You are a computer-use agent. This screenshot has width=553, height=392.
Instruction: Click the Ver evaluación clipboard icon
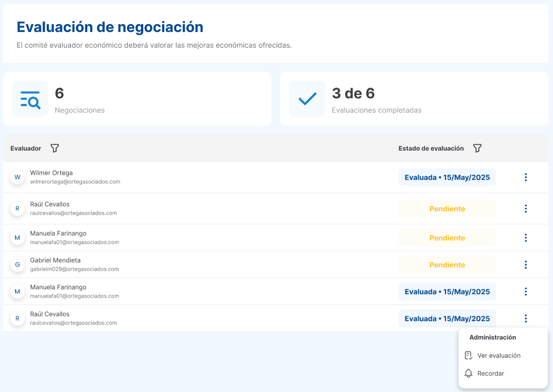click(468, 355)
